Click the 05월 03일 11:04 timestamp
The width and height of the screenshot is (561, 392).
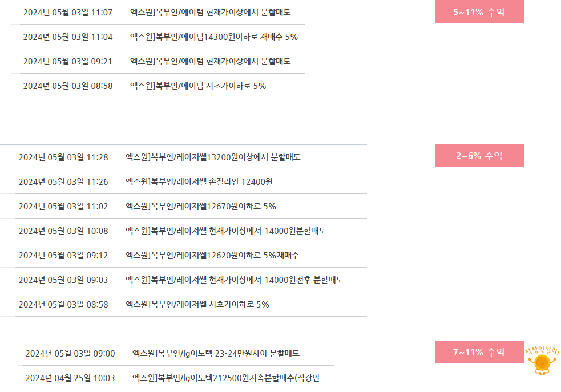pos(67,37)
